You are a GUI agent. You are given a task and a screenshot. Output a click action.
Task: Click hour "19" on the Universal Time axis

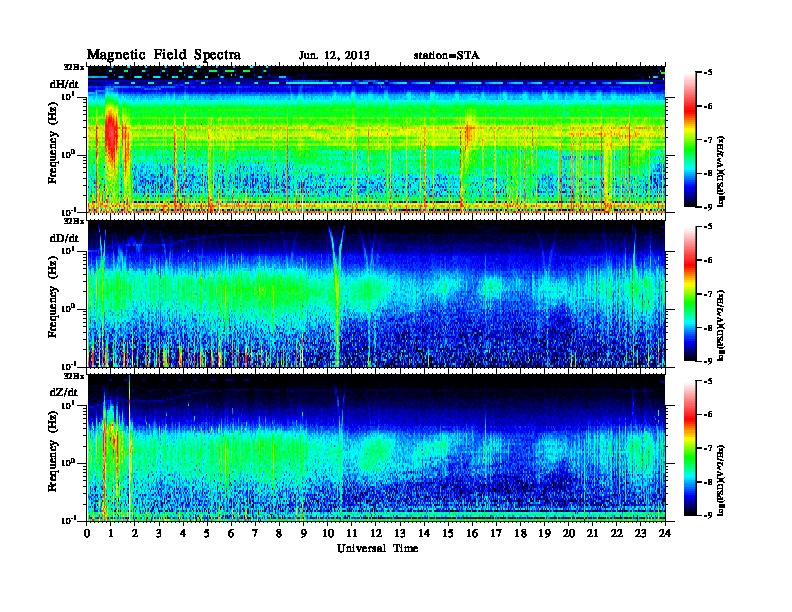click(544, 533)
